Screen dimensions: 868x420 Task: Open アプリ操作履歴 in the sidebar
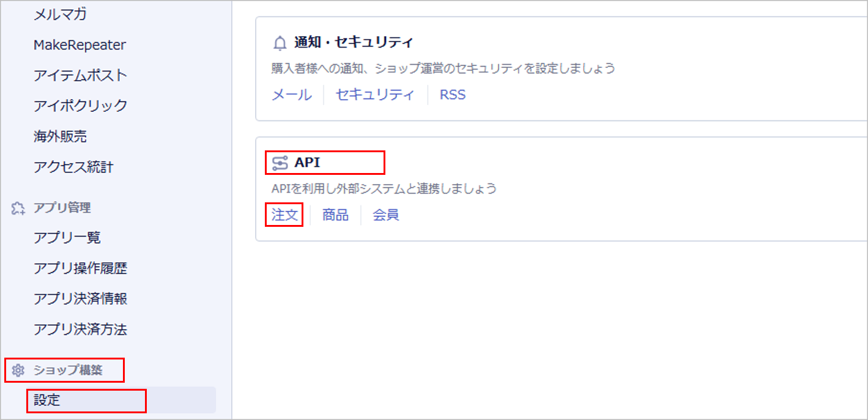click(80, 268)
